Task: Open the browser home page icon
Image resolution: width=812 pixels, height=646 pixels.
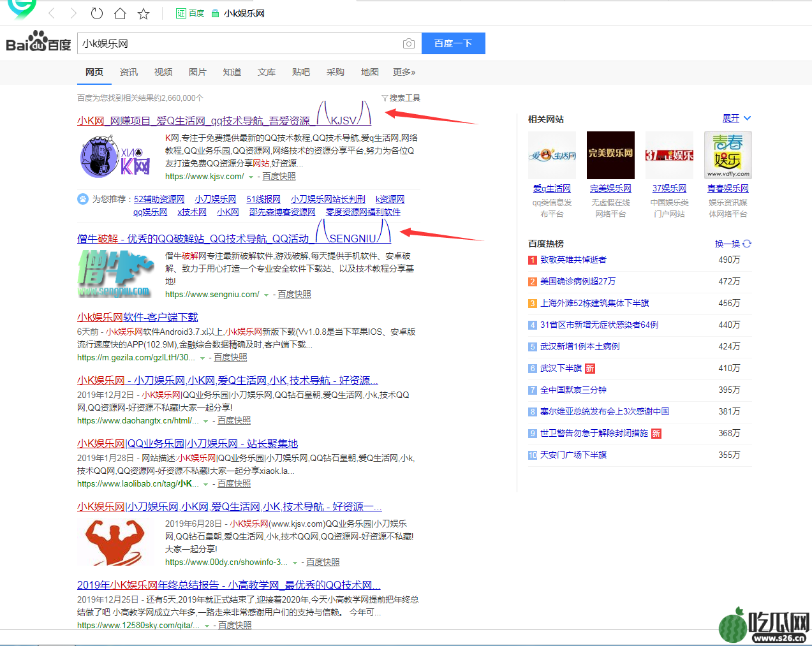Action: click(x=120, y=13)
